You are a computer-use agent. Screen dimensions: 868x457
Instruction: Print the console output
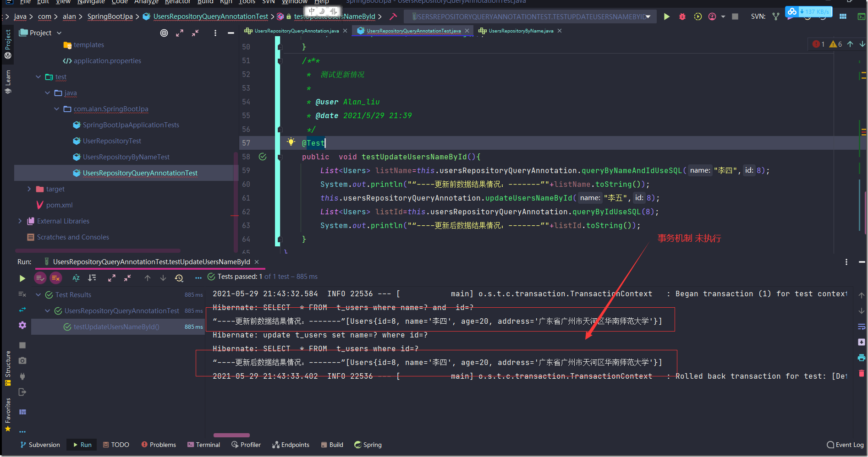click(862, 358)
